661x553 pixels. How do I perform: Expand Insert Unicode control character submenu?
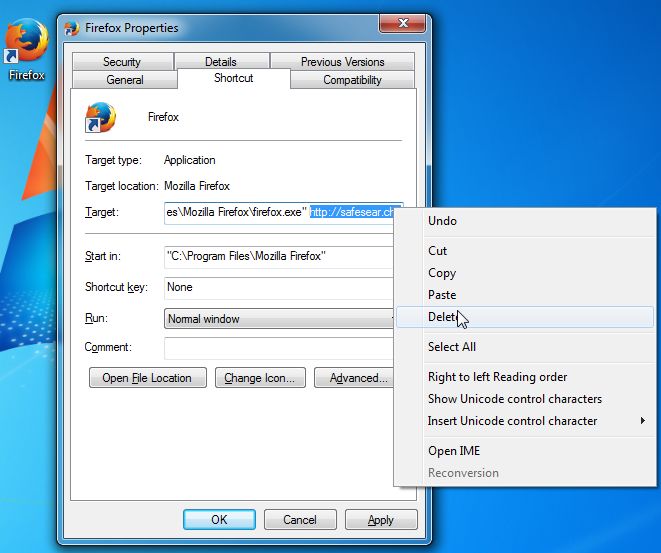525,421
